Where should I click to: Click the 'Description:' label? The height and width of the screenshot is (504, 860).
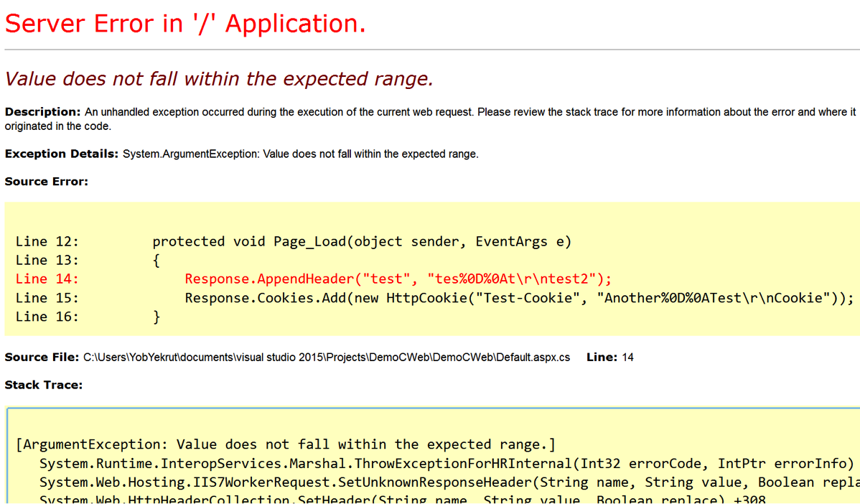(43, 112)
